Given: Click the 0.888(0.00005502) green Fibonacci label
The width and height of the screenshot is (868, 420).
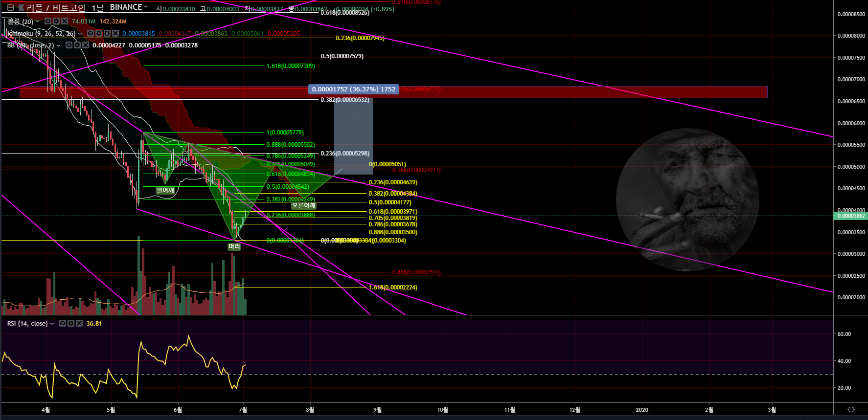Looking at the screenshot, I should pyautogui.click(x=291, y=145).
